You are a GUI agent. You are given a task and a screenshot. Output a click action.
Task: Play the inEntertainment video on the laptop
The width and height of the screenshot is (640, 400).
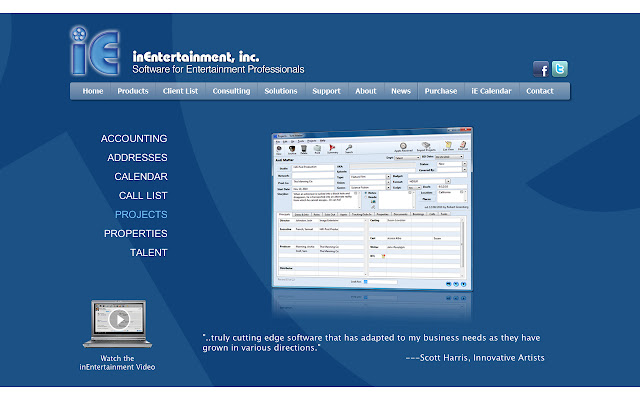tap(118, 320)
